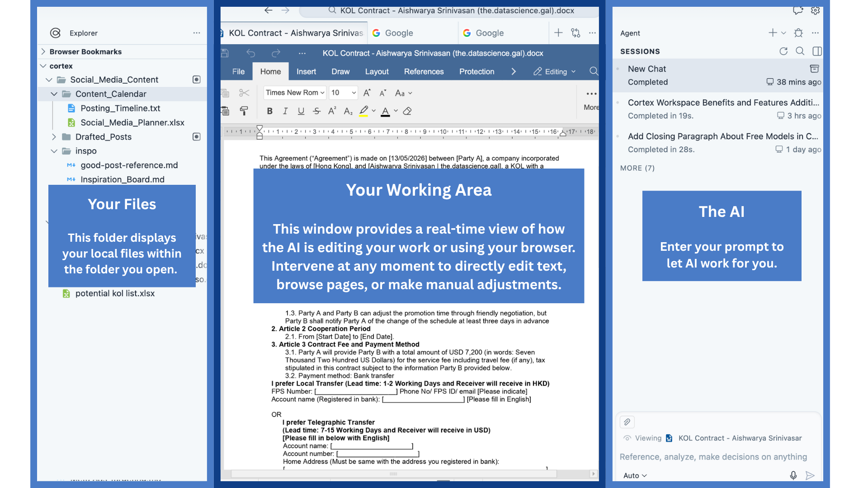This screenshot has height=488, width=868.
Task: Click the Format Painter icon
Action: pos(244,111)
